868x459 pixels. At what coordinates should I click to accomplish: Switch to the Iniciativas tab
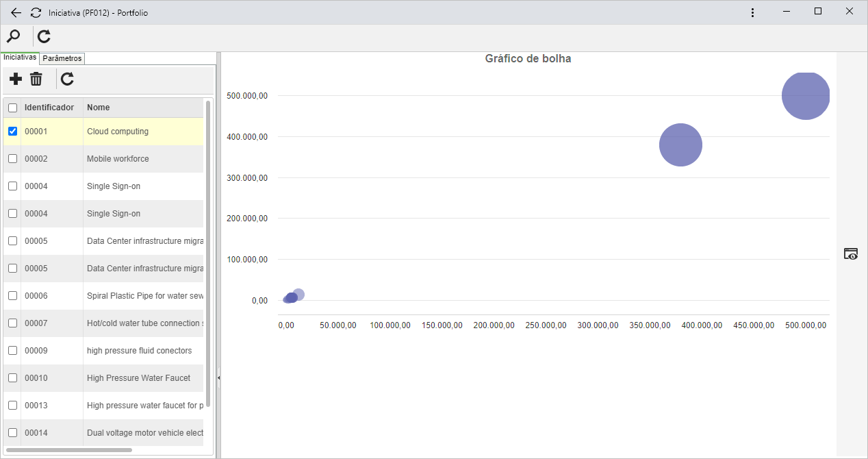20,58
